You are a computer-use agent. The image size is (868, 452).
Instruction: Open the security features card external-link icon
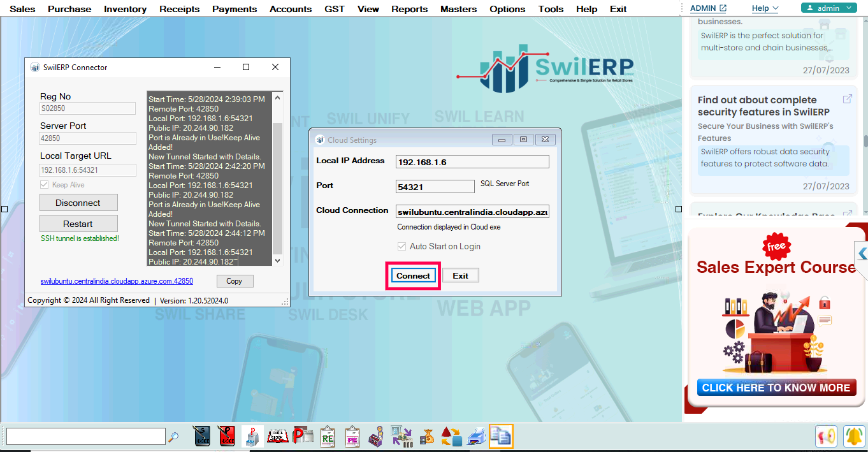848,99
